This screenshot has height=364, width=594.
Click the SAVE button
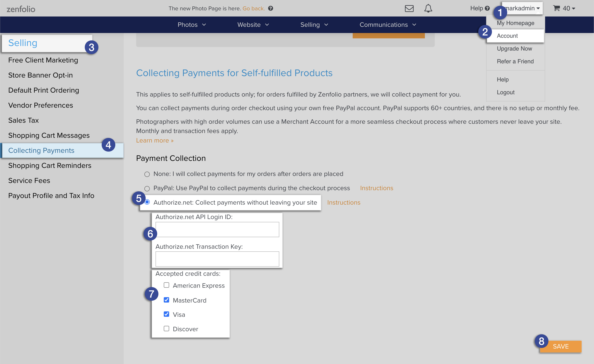[561, 346]
